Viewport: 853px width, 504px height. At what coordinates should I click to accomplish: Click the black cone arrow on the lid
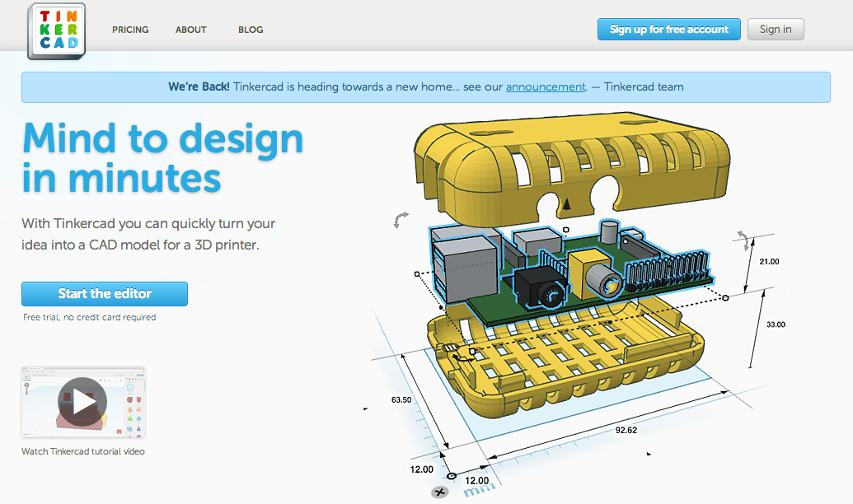click(566, 204)
